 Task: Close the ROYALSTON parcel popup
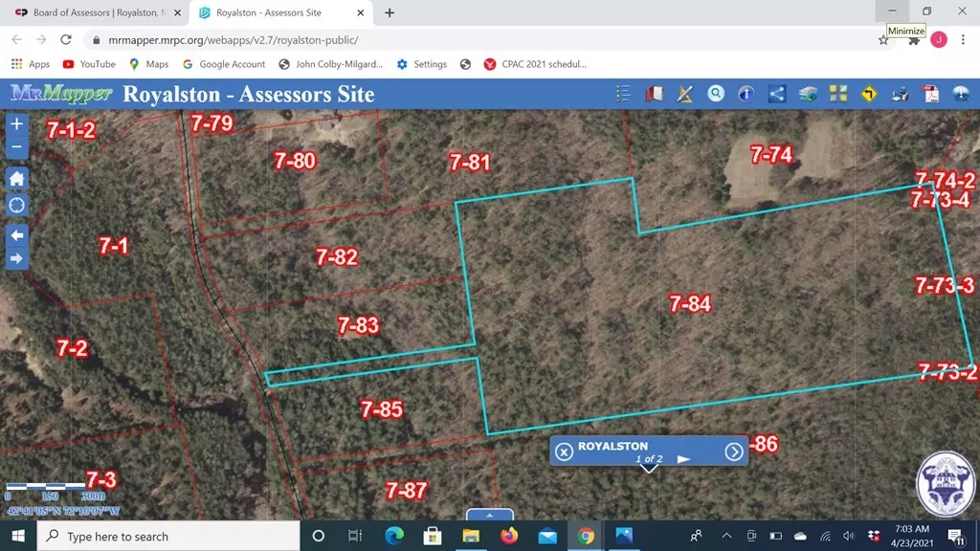pos(564,451)
